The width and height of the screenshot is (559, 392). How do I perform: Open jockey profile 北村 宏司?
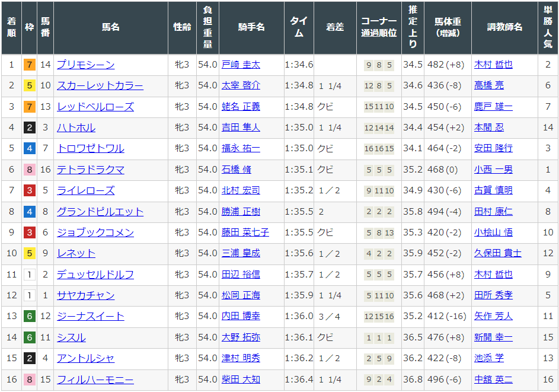[241, 190]
